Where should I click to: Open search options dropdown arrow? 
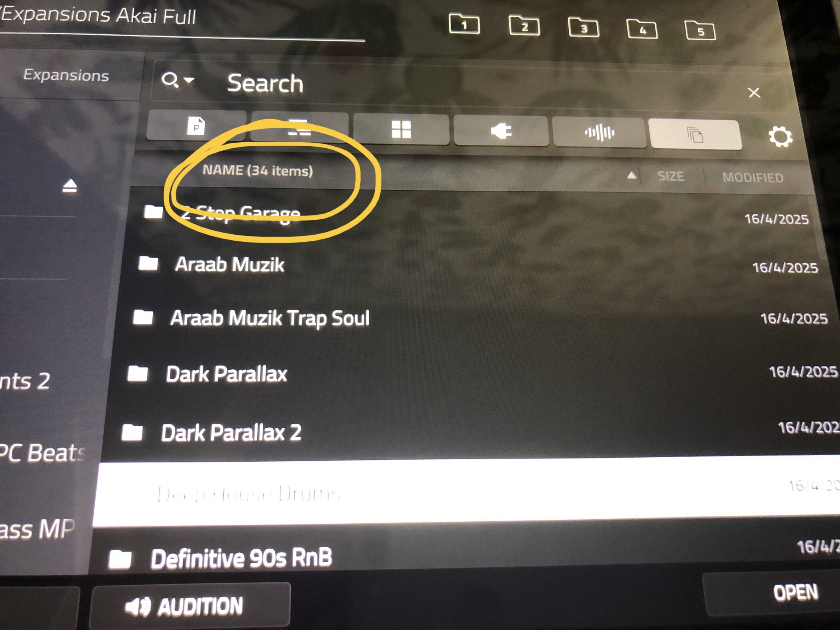tap(189, 80)
